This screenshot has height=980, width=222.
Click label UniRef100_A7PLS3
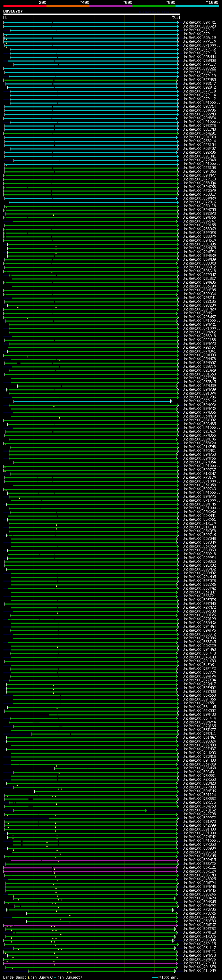(x=199, y=963)
